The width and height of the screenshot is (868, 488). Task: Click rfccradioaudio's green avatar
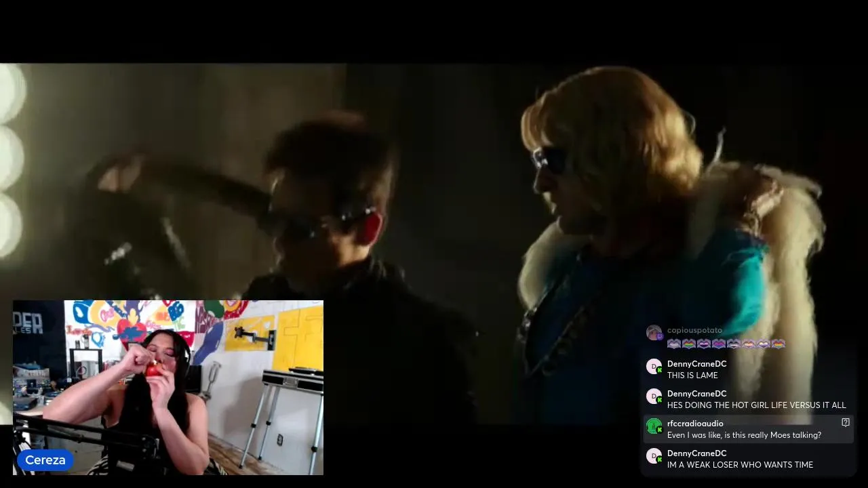[x=654, y=426]
